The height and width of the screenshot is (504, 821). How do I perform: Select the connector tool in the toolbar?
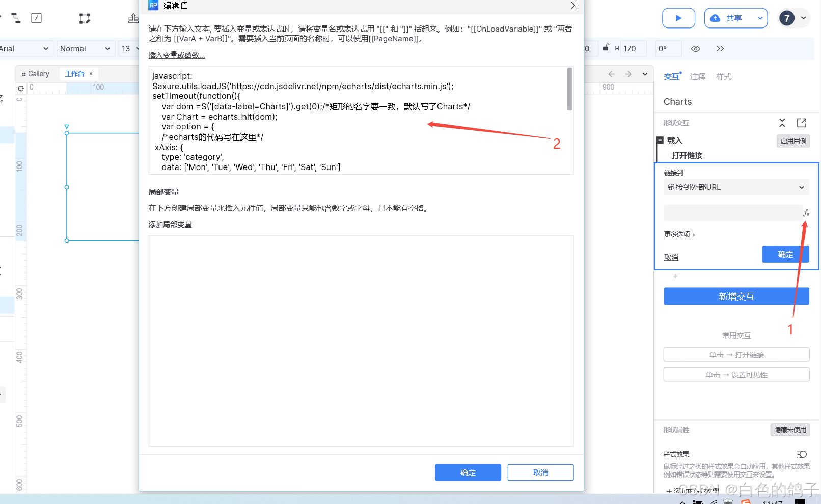15,18
